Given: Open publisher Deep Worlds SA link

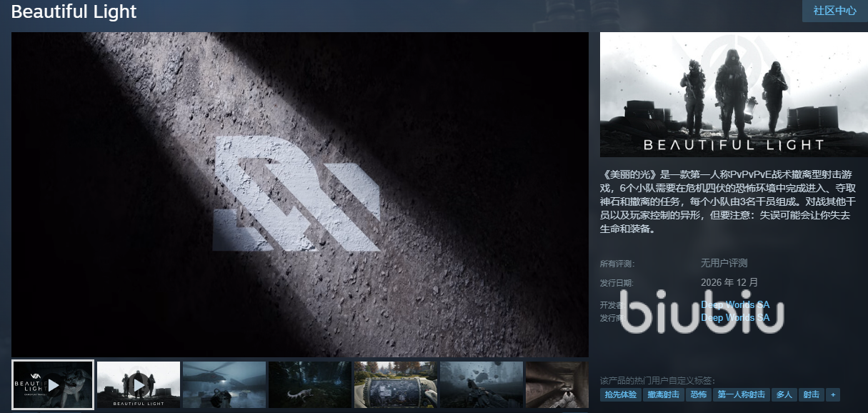Looking at the screenshot, I should tap(735, 318).
